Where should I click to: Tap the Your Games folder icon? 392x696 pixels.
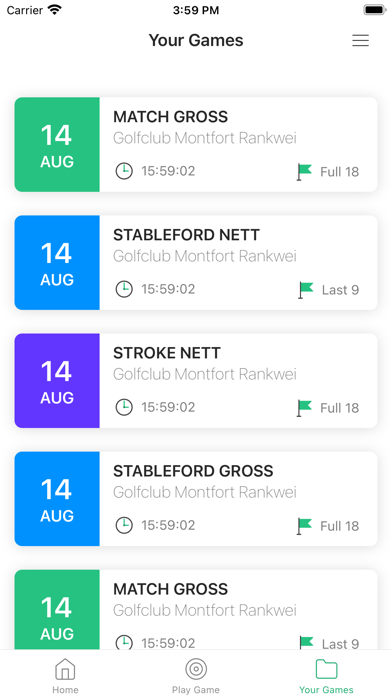pos(326,669)
